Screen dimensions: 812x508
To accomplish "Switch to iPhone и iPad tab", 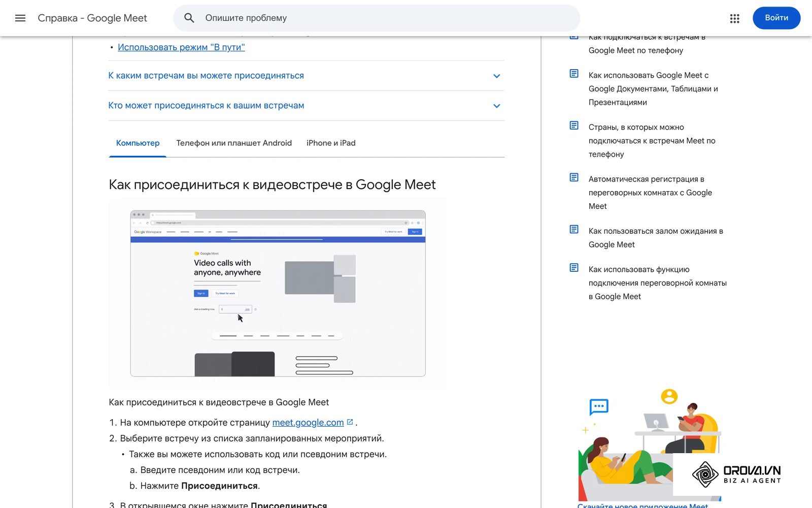I will coord(331,143).
